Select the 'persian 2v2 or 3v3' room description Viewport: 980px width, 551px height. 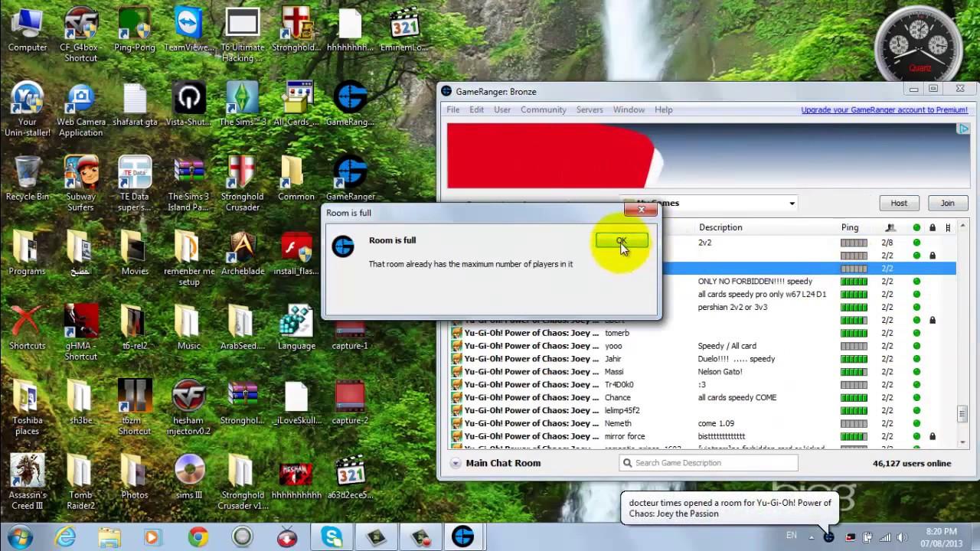733,307
